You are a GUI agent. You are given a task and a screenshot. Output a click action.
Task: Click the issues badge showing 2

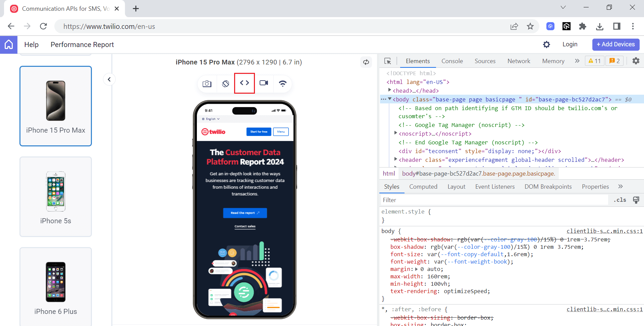point(614,61)
